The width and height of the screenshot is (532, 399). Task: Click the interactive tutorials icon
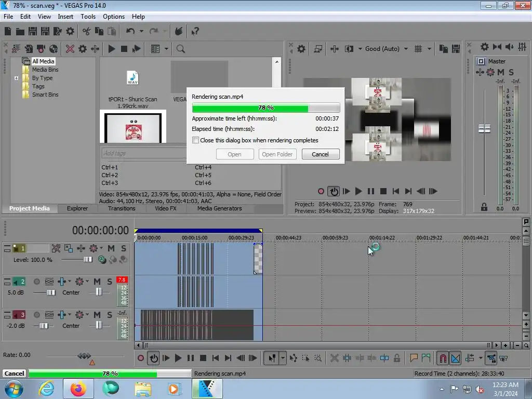click(179, 32)
